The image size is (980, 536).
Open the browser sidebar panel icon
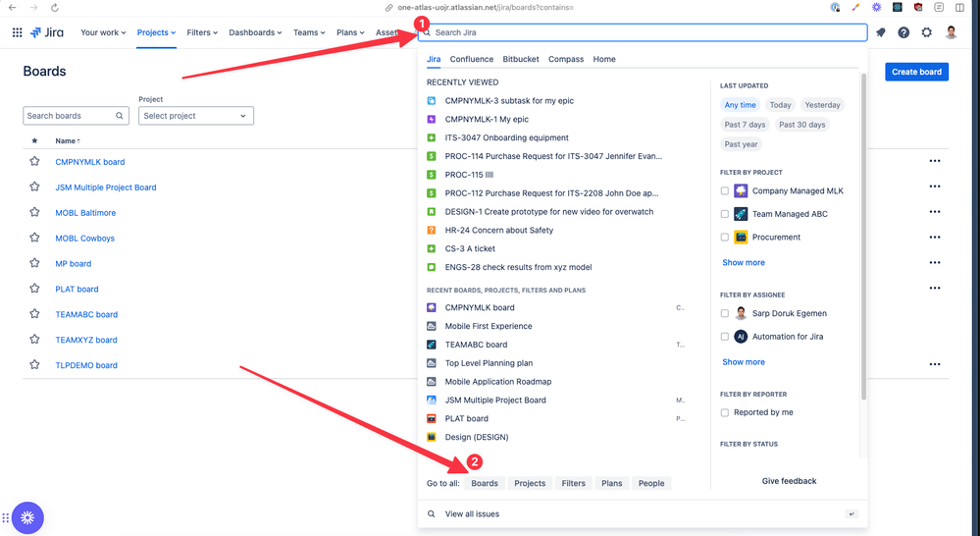point(959,8)
